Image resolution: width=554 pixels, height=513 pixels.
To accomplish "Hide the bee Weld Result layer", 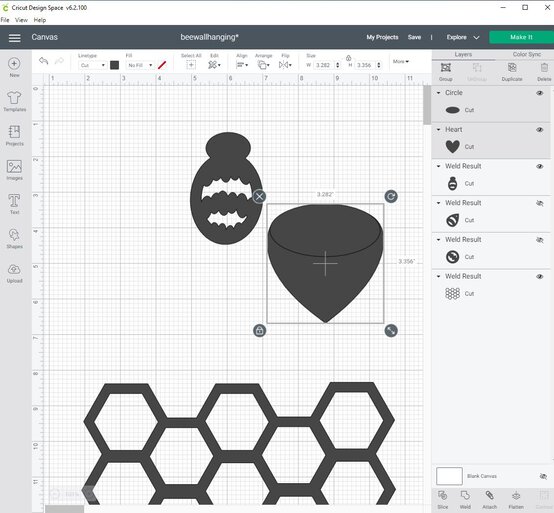I will coord(540,166).
